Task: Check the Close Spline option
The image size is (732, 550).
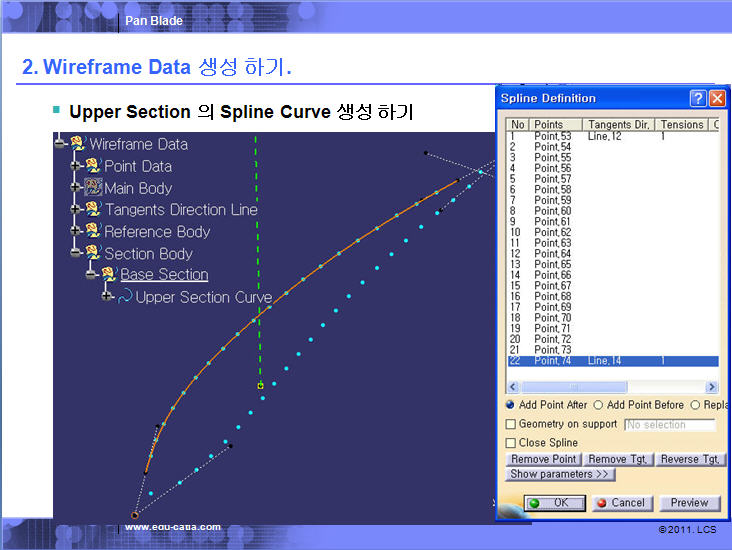Action: tap(511, 442)
